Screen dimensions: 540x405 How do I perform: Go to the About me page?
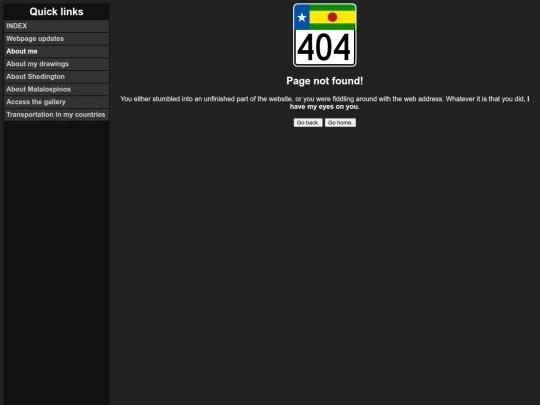pyautogui.click(x=56, y=51)
